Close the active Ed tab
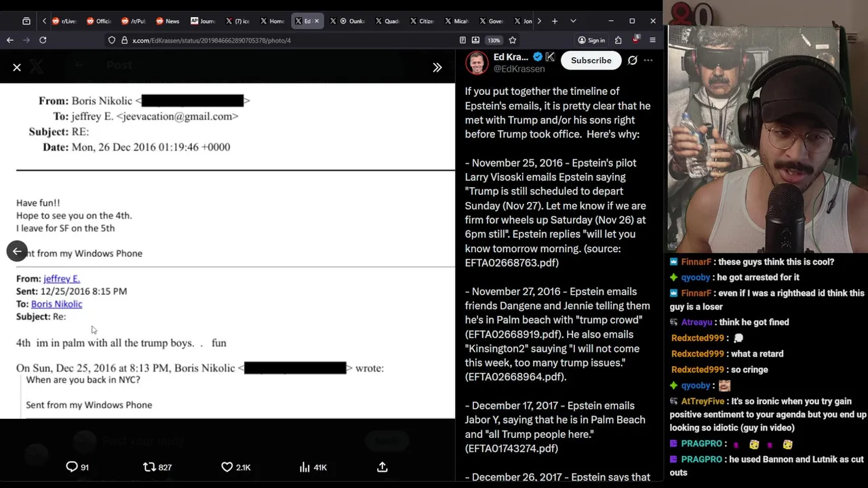Screen dimensions: 868x488 tap(317, 21)
